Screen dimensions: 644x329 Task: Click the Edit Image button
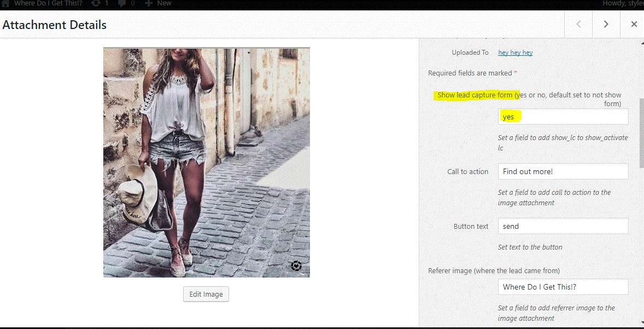pyautogui.click(x=206, y=294)
